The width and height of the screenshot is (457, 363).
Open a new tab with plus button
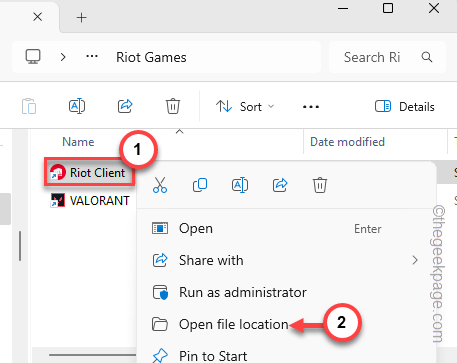pyautogui.click(x=81, y=17)
